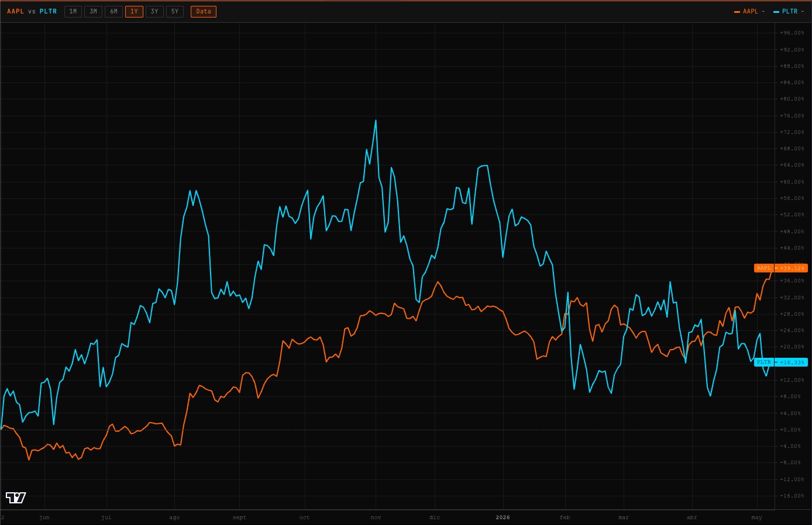
Task: Click the +52.00% axis label
Action: coord(792,215)
